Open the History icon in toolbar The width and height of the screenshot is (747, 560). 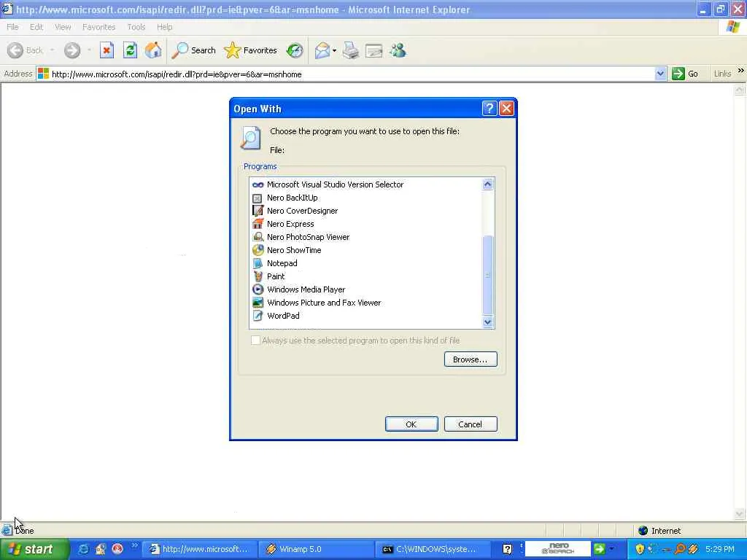(x=295, y=50)
